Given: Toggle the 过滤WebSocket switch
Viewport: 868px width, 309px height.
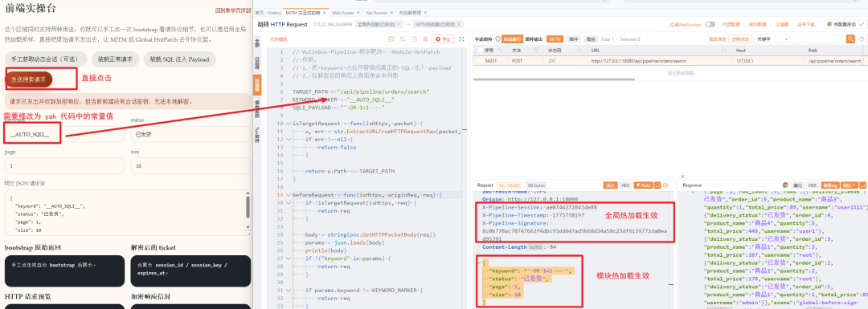Looking at the screenshot, I should pyautogui.click(x=710, y=24).
